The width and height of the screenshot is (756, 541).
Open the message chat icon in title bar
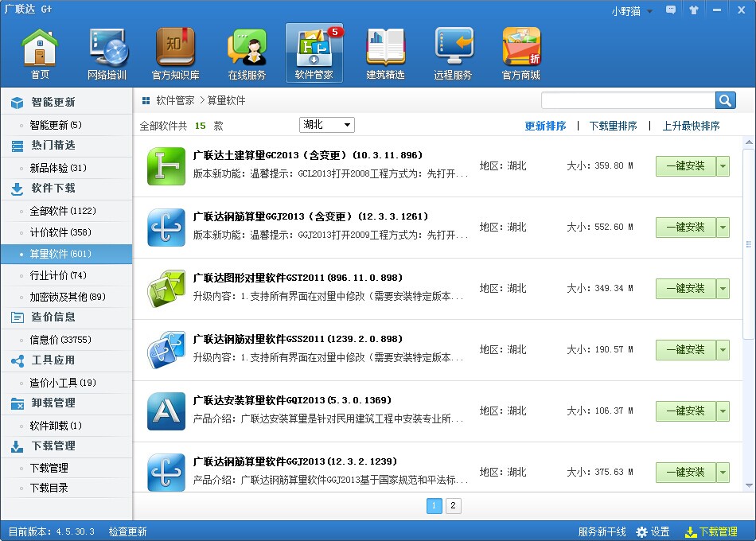click(670, 10)
